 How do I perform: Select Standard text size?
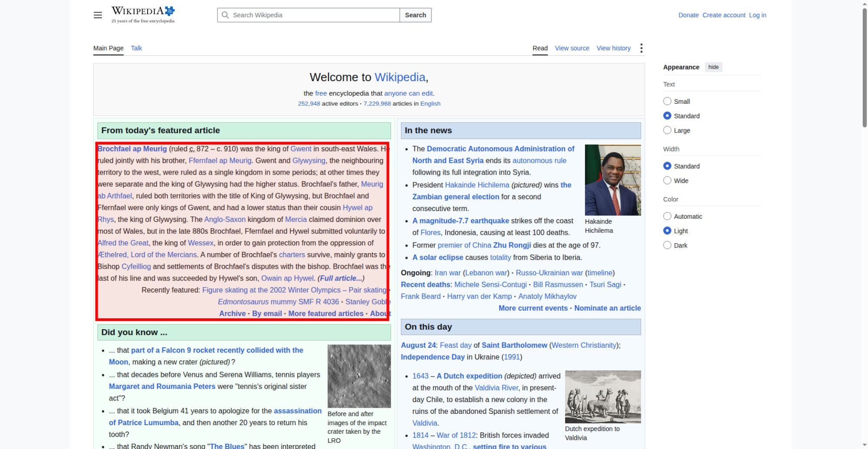(667, 116)
